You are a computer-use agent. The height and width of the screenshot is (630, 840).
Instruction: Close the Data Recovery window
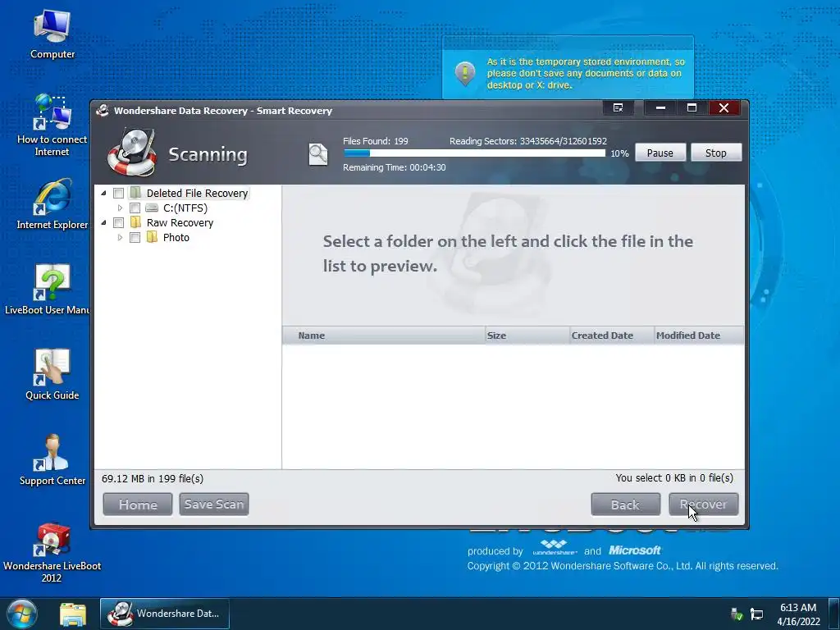tap(724, 107)
